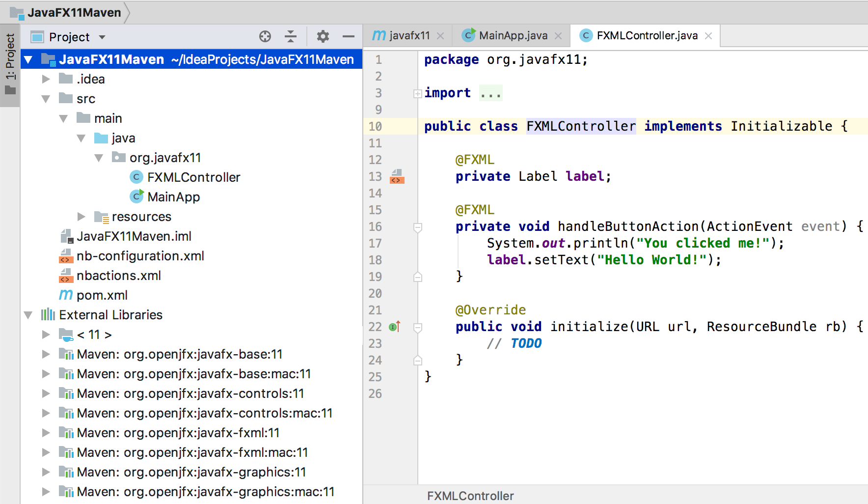The image size is (868, 504).
Task: Collapse the main folder
Action: tap(63, 118)
